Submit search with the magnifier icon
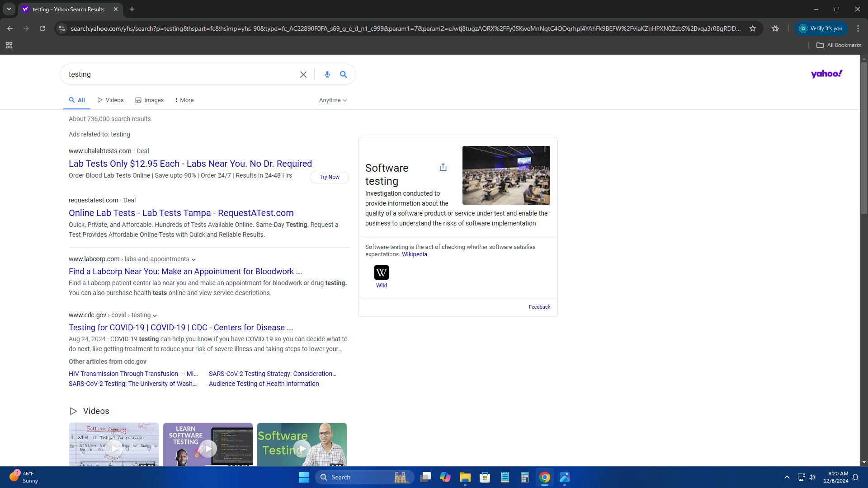The width and height of the screenshot is (868, 488). click(344, 75)
